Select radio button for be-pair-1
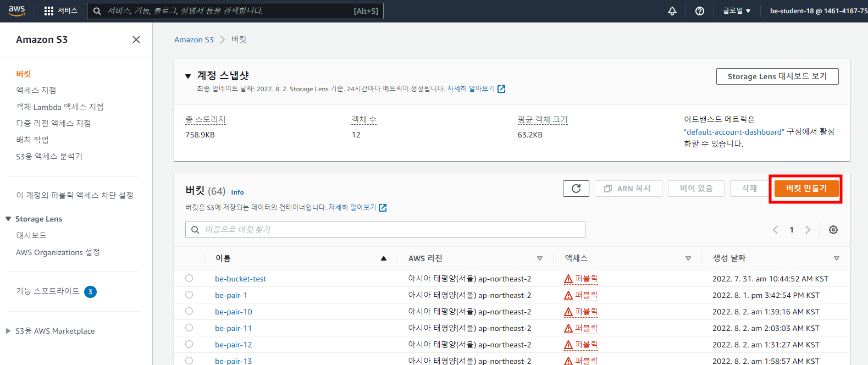The image size is (868, 365). [x=189, y=295]
